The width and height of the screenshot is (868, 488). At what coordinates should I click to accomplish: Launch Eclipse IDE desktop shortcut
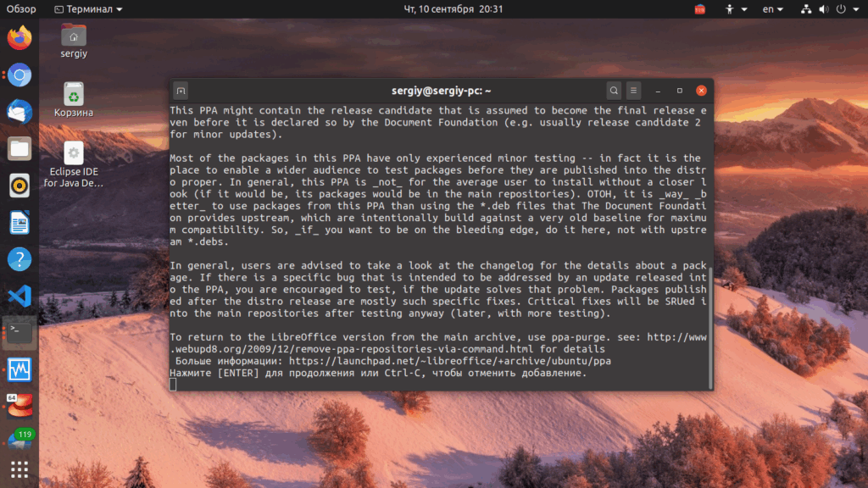coord(74,165)
